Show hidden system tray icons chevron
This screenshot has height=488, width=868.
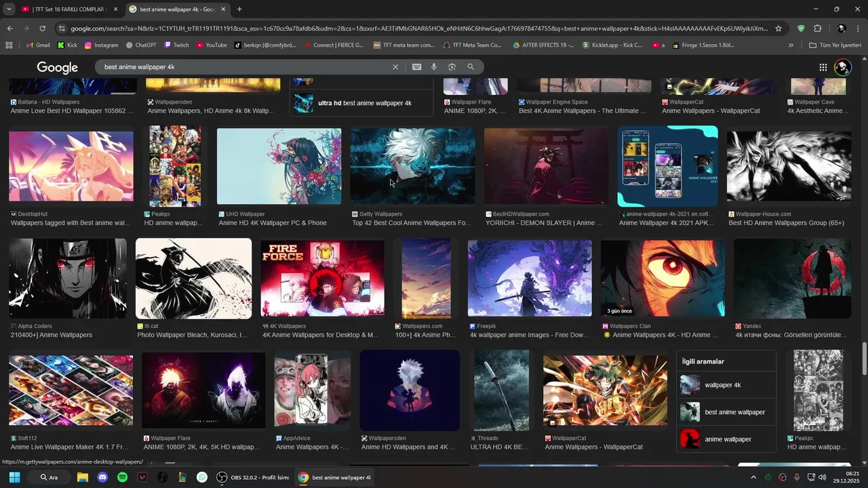click(x=753, y=477)
